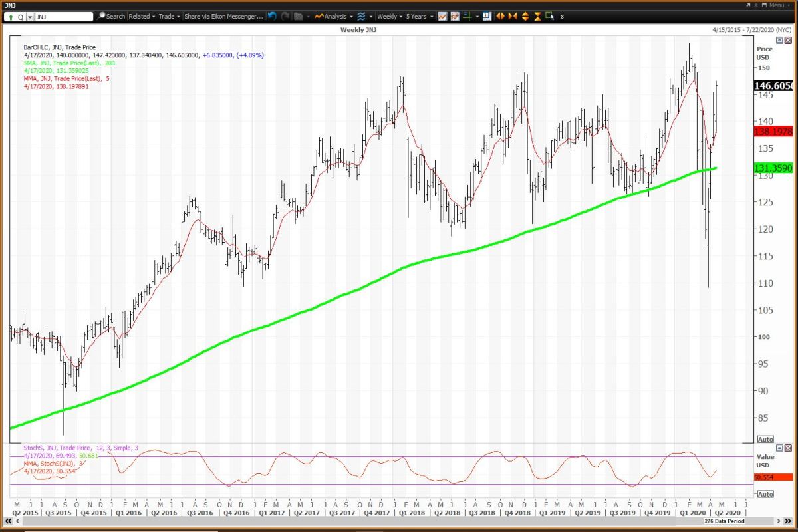Click the horizontal compress arrows icon
Screen dimensions: 798x532
coord(513,16)
